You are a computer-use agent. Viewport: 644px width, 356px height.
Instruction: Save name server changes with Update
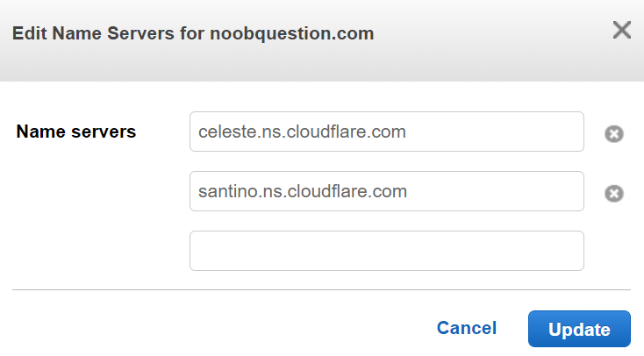(579, 329)
